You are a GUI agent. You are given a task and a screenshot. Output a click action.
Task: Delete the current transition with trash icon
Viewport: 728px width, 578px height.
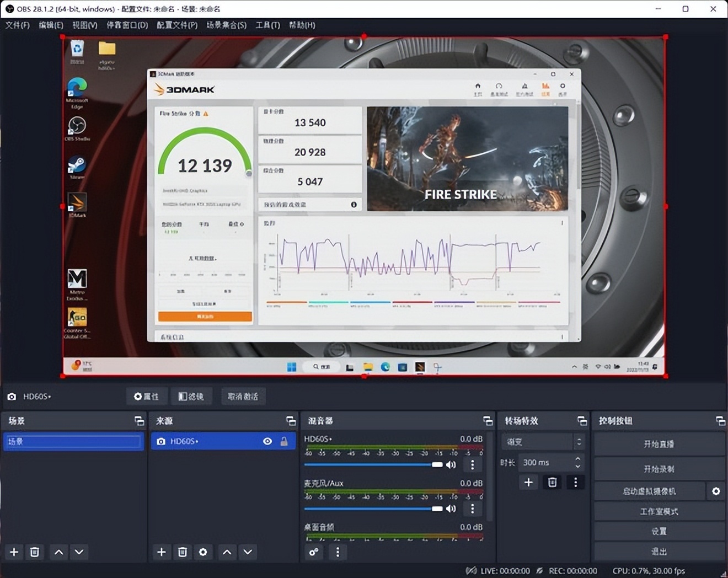[x=552, y=483]
